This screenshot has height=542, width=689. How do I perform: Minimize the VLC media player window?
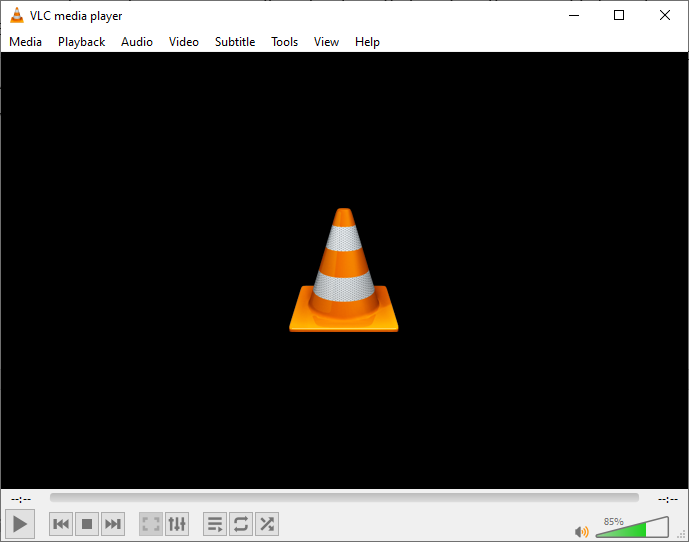coord(574,15)
